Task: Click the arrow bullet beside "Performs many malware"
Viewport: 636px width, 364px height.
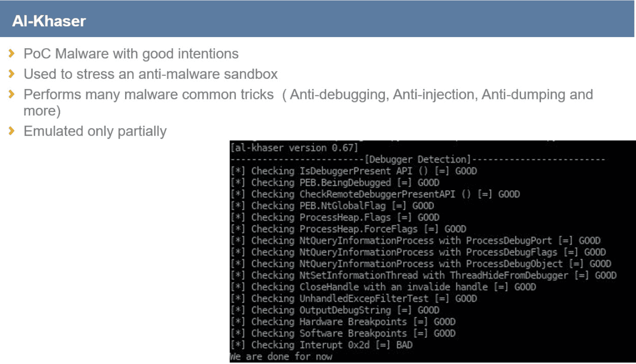Action: click(x=12, y=94)
